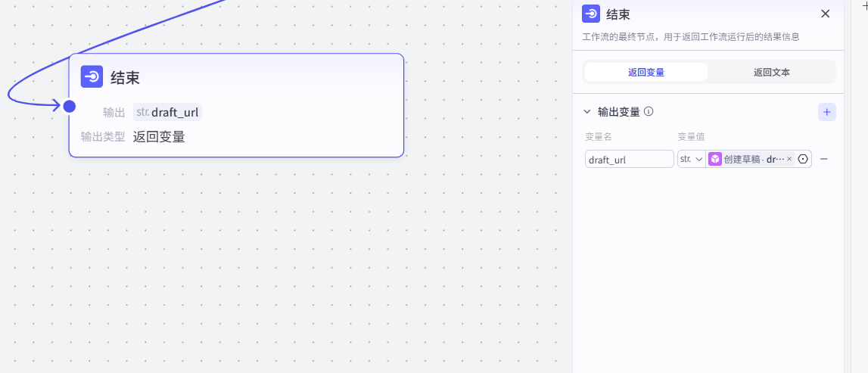
Task: Click the draft_url variable name field
Action: coord(629,159)
